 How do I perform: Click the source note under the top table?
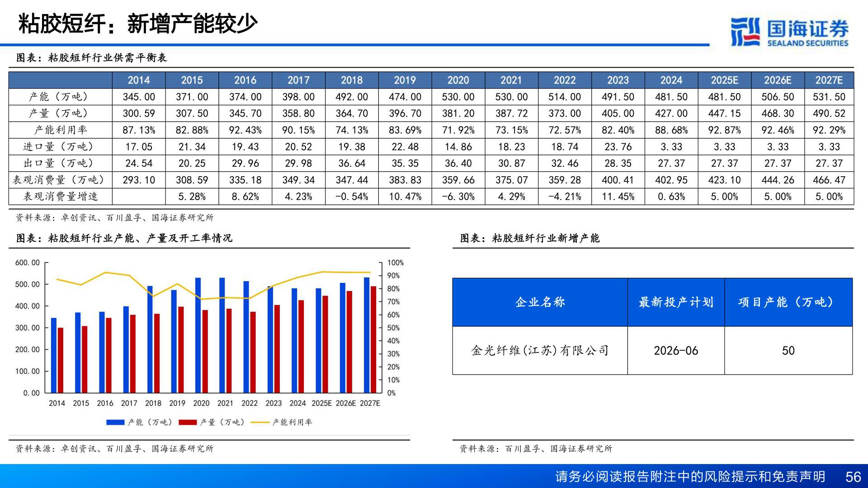[x=114, y=218]
